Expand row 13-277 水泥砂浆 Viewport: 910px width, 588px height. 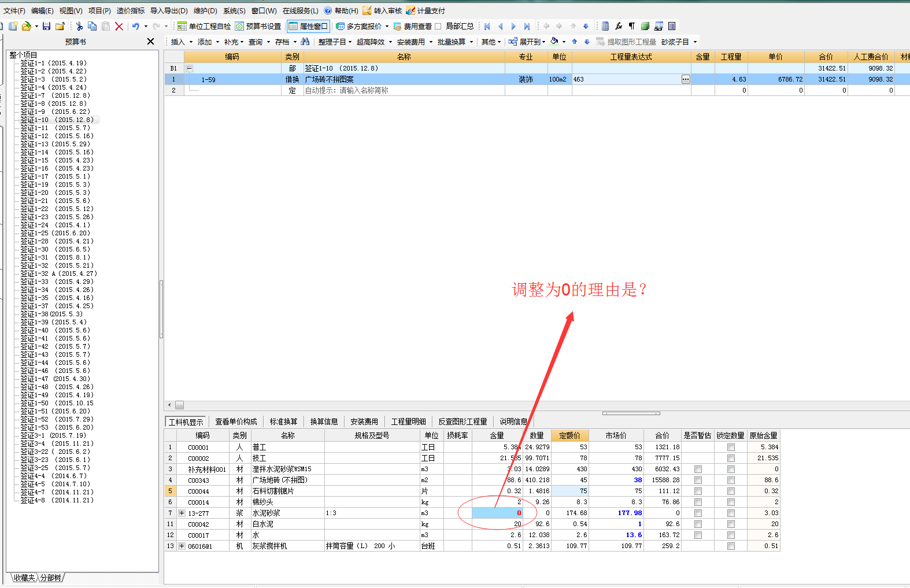pyautogui.click(x=182, y=513)
